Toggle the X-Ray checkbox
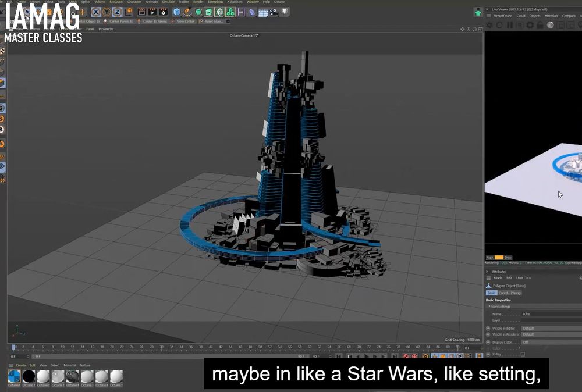This screenshot has height=392, width=582. (x=523, y=354)
